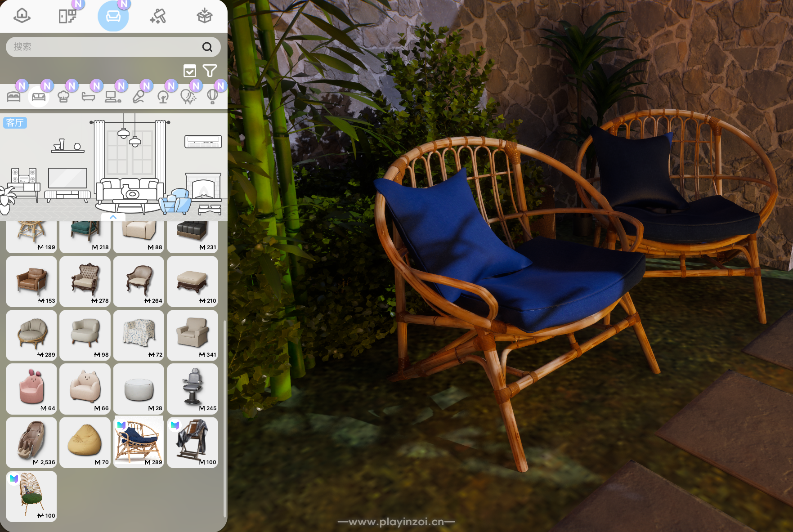Collapse the living room illustration panel

coord(113,217)
